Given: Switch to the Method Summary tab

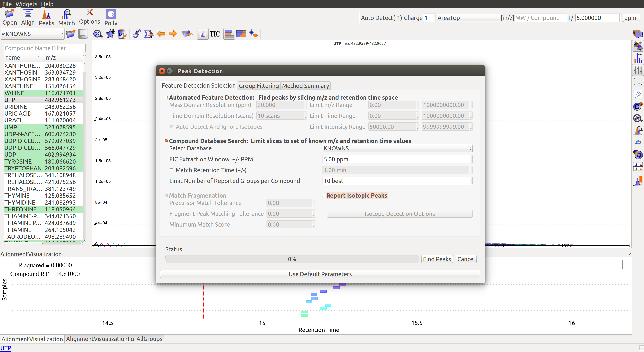Looking at the screenshot, I should pyautogui.click(x=305, y=86).
